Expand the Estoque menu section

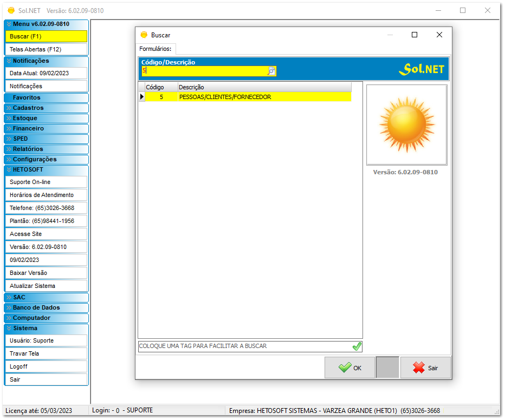coord(46,118)
